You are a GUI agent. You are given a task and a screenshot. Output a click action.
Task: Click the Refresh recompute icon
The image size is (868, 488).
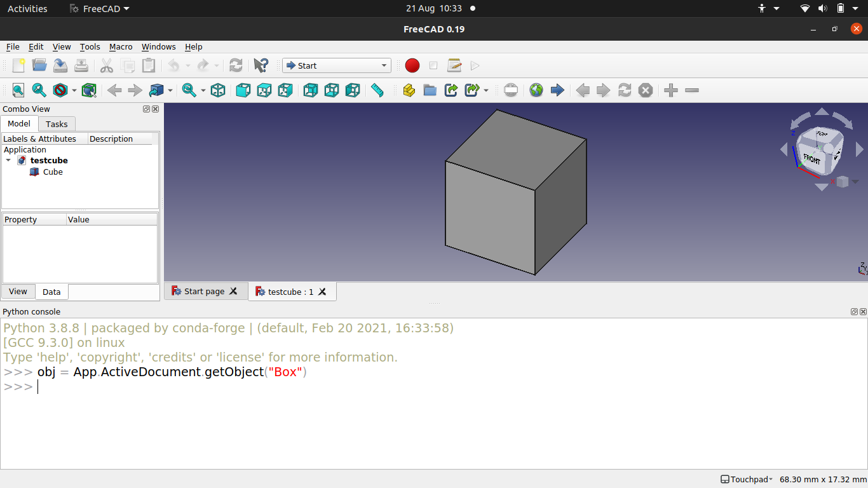click(236, 65)
